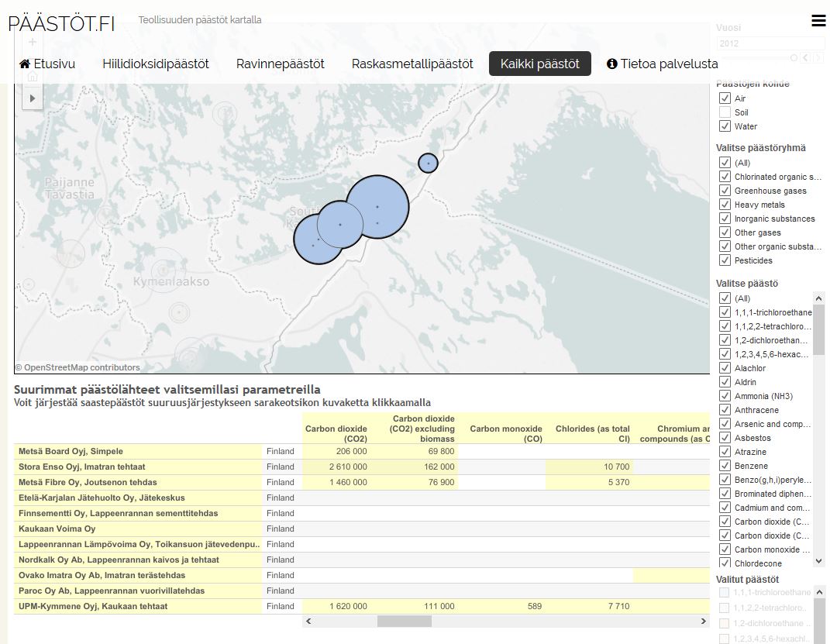Switch to the Raskasmetallipäästöt tab
This screenshot has height=644, width=830.
pyautogui.click(x=412, y=64)
